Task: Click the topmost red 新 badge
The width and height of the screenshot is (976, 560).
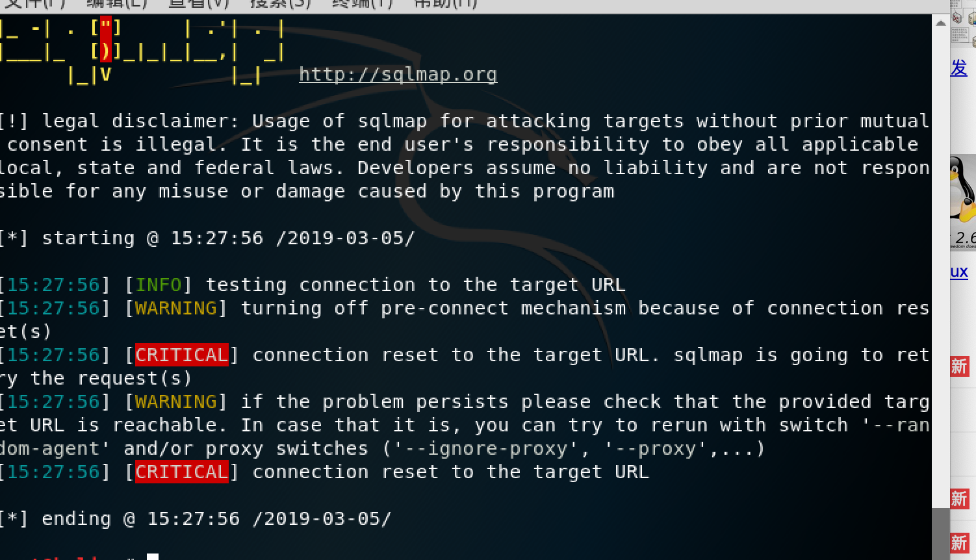Action: [959, 366]
